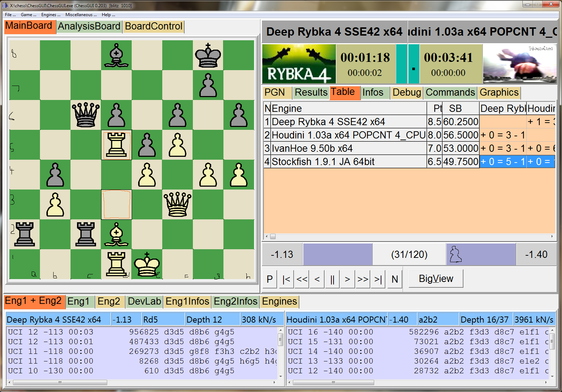Select the black bishop on d8
The height and width of the screenshot is (392, 562).
pyautogui.click(x=116, y=55)
